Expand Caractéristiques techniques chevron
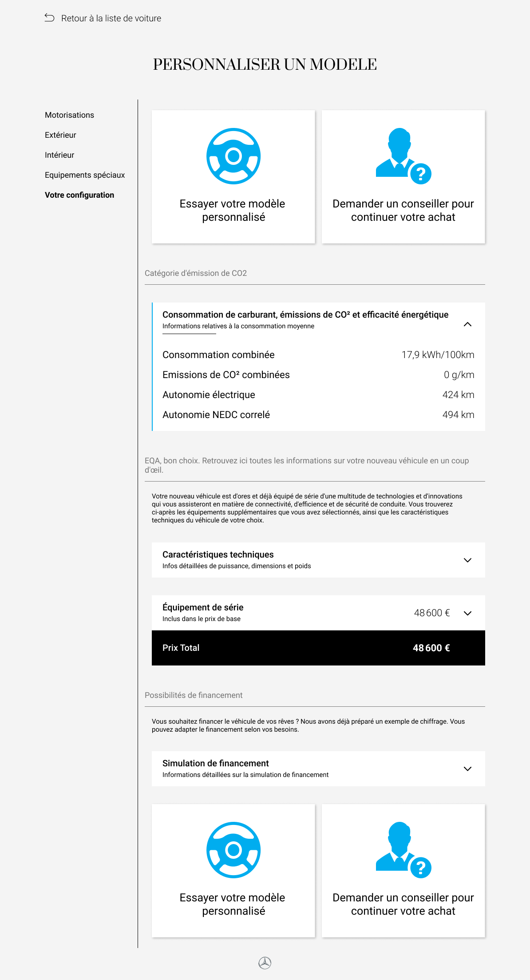Image resolution: width=530 pixels, height=980 pixels. tap(467, 560)
